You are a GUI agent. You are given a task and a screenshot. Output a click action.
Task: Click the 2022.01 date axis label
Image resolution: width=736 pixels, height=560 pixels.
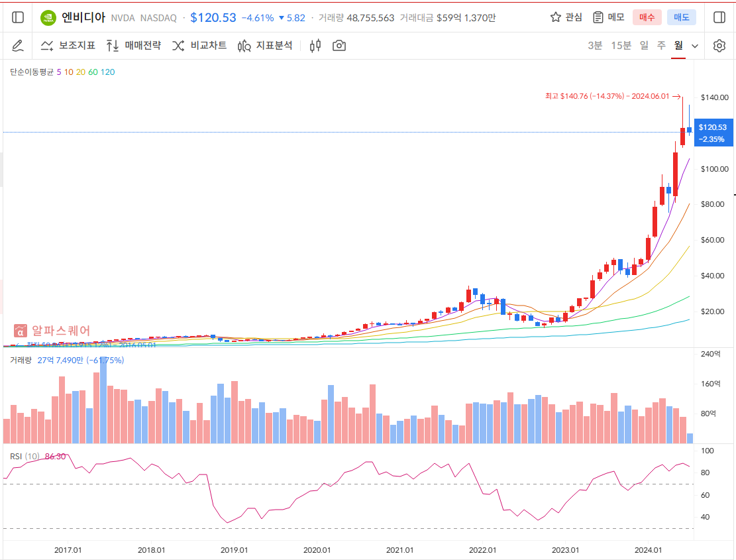482,549
